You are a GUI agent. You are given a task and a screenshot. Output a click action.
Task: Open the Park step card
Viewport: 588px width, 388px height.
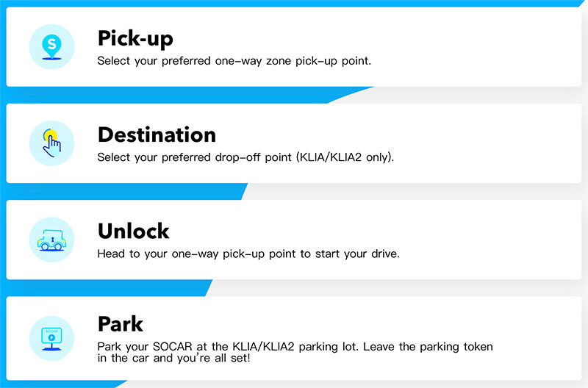click(294, 338)
